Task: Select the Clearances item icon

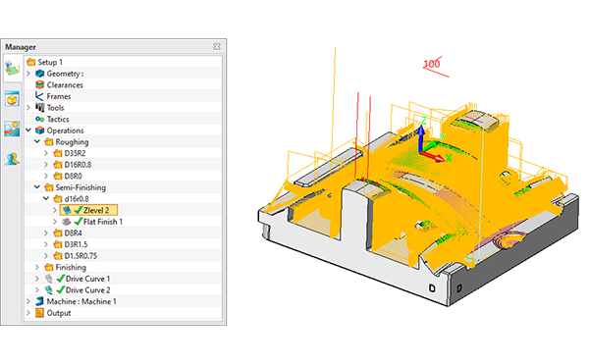Action: coord(40,84)
